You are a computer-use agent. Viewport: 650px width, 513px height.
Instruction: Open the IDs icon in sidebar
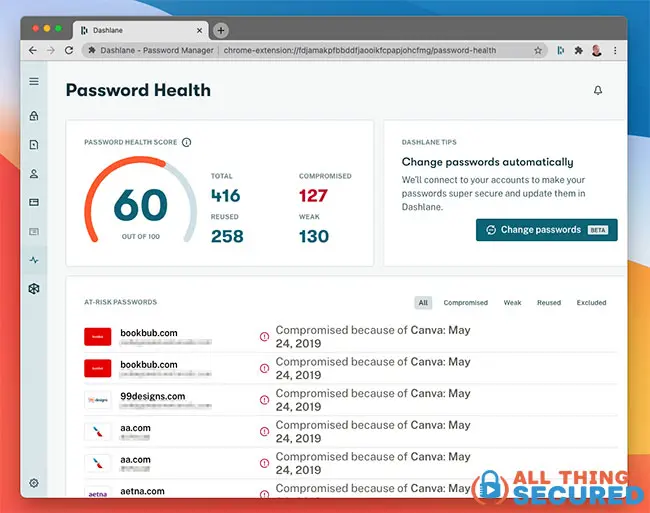(34, 231)
